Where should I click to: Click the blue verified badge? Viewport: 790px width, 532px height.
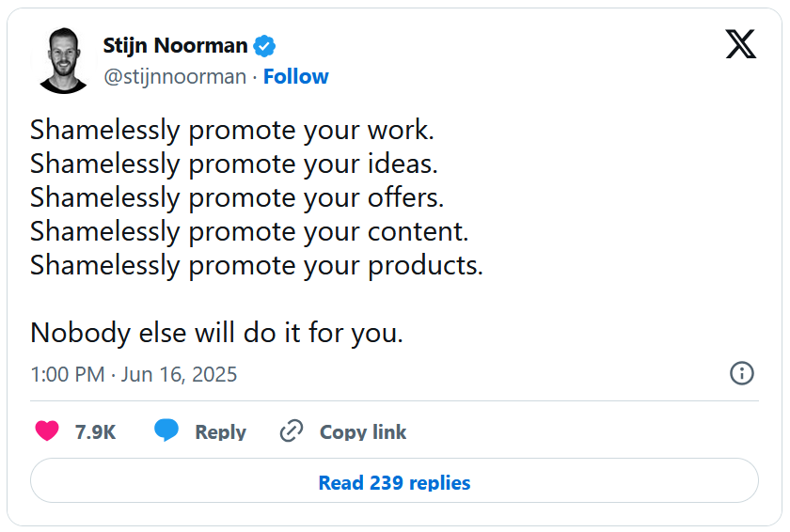264,46
